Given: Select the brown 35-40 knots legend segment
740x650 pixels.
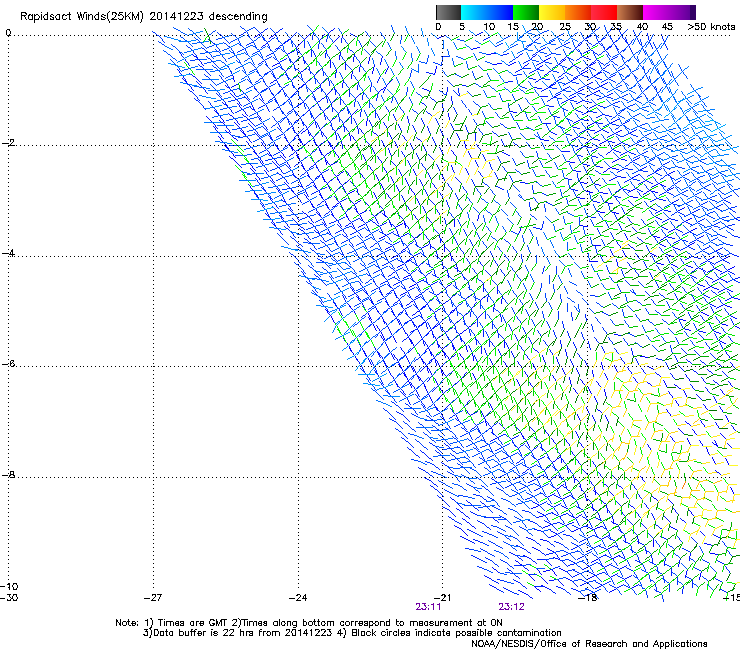Looking at the screenshot, I should coord(630,12).
